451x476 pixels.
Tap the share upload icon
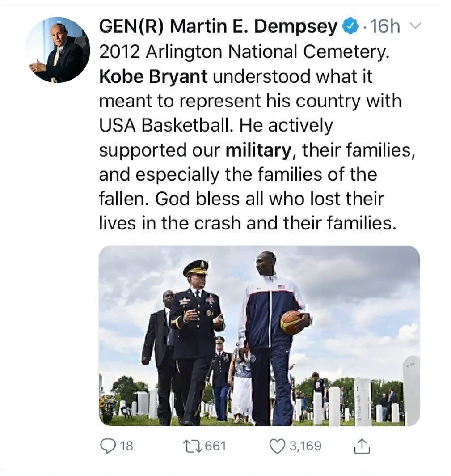click(x=361, y=446)
